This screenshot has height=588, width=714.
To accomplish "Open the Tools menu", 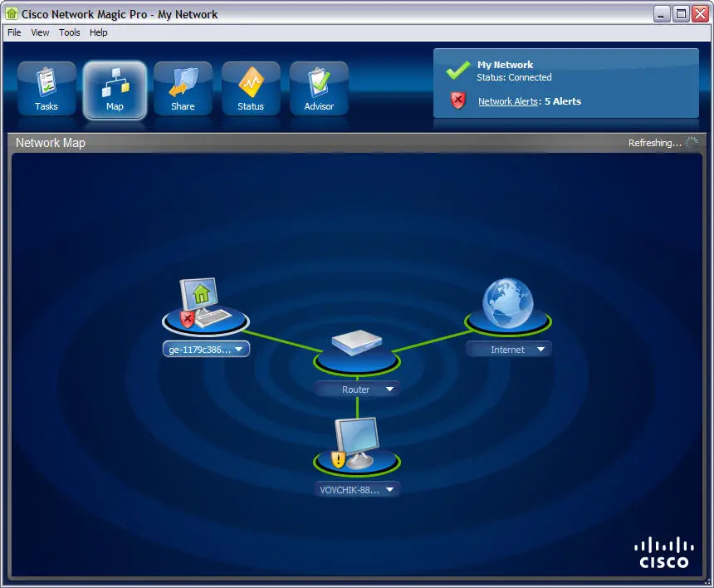I will [x=69, y=32].
